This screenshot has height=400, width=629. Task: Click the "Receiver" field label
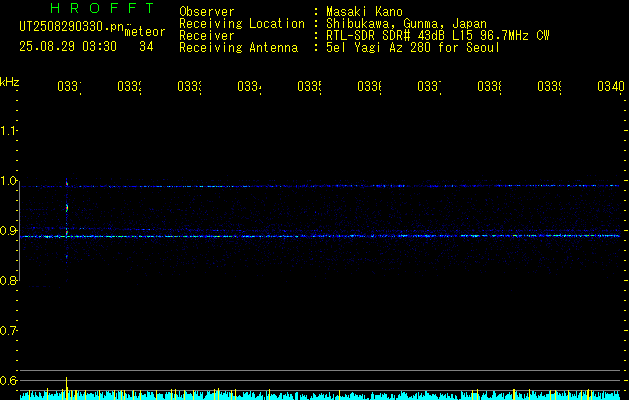(207, 36)
